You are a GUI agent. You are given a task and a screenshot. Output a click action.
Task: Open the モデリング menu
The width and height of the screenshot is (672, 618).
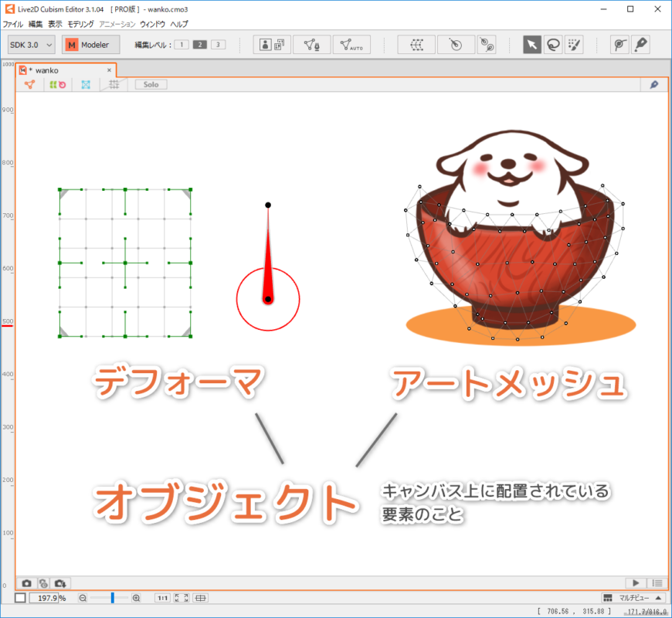[x=80, y=24]
